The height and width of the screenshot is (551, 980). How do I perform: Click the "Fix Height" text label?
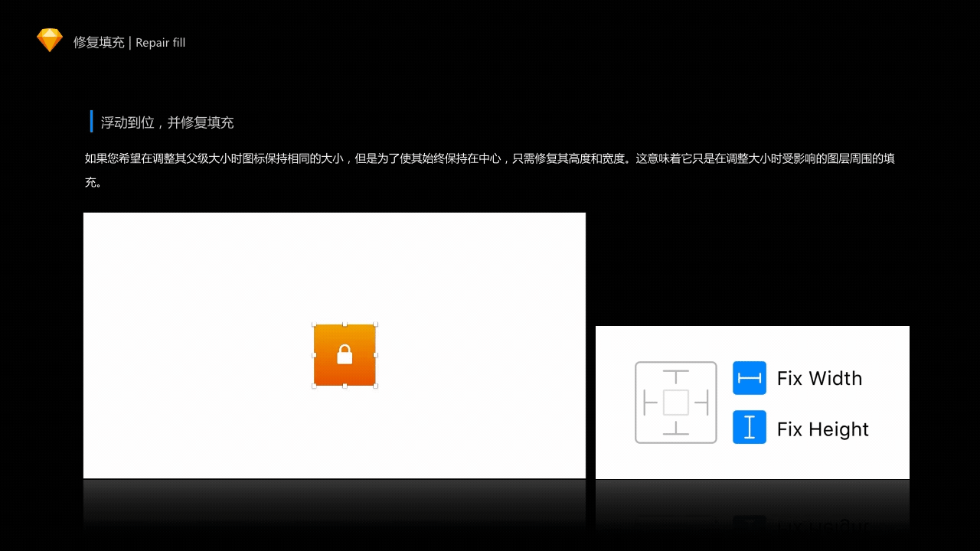point(822,429)
